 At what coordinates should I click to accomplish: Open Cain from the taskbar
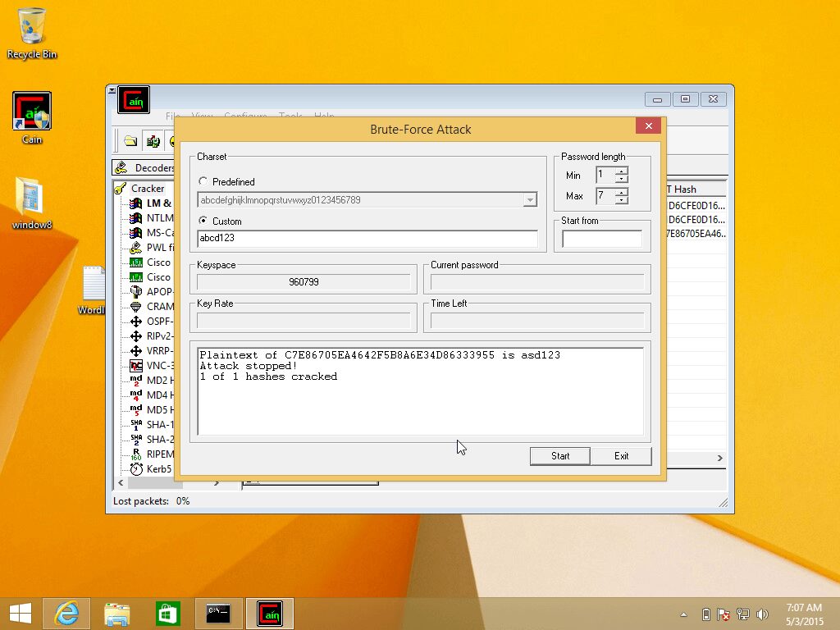(268, 613)
